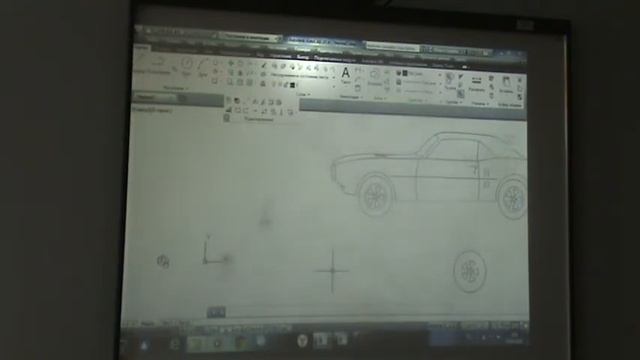Click the black square in color dropdown
This screenshot has height=360, width=640.
click(x=405, y=73)
